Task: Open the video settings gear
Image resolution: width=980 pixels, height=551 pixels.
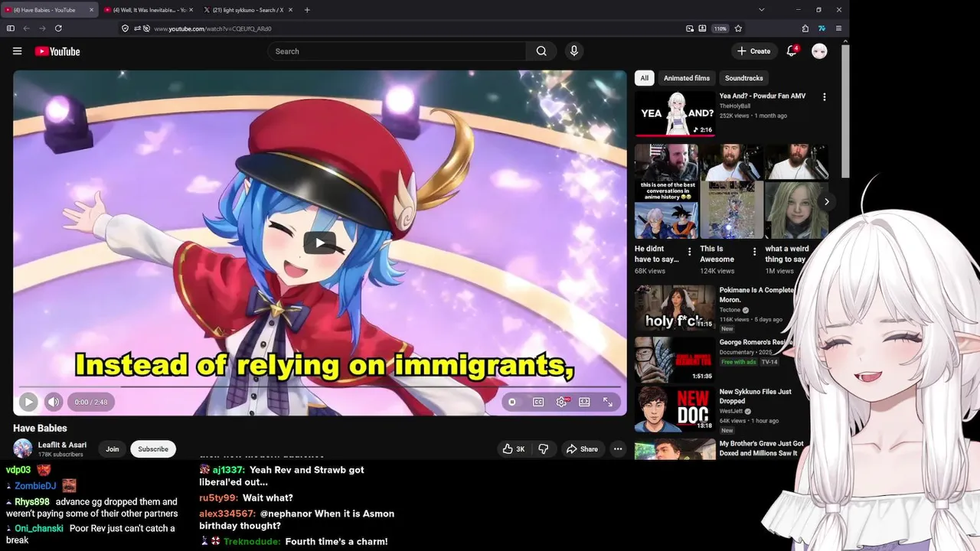Action: coord(562,402)
